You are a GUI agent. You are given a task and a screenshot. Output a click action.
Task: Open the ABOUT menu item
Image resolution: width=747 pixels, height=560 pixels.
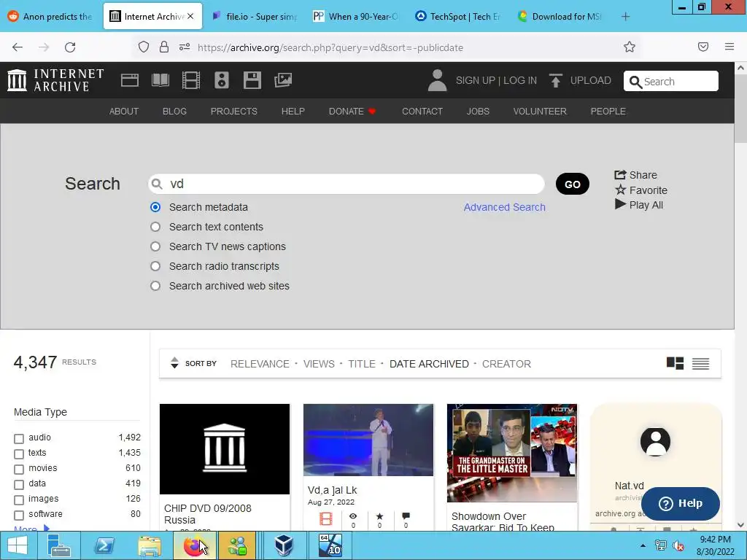tap(124, 111)
